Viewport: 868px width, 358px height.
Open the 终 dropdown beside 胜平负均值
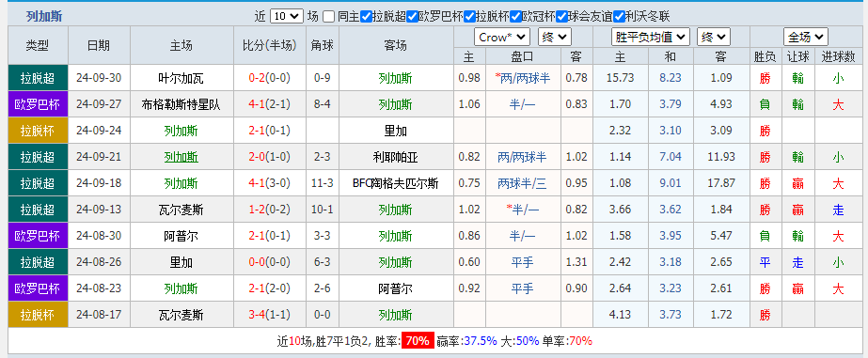(714, 37)
